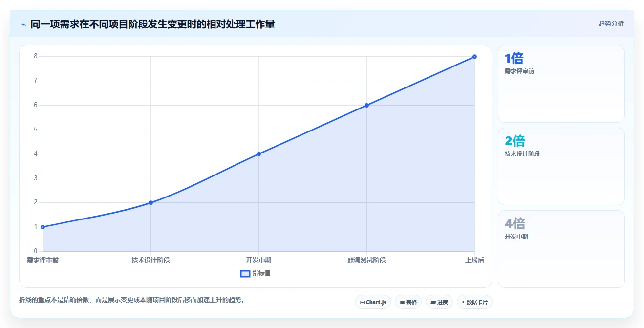The image size is (644, 328).
Task: Click the 数据卡片 tag sparkle icon
Action: pyautogui.click(x=463, y=302)
